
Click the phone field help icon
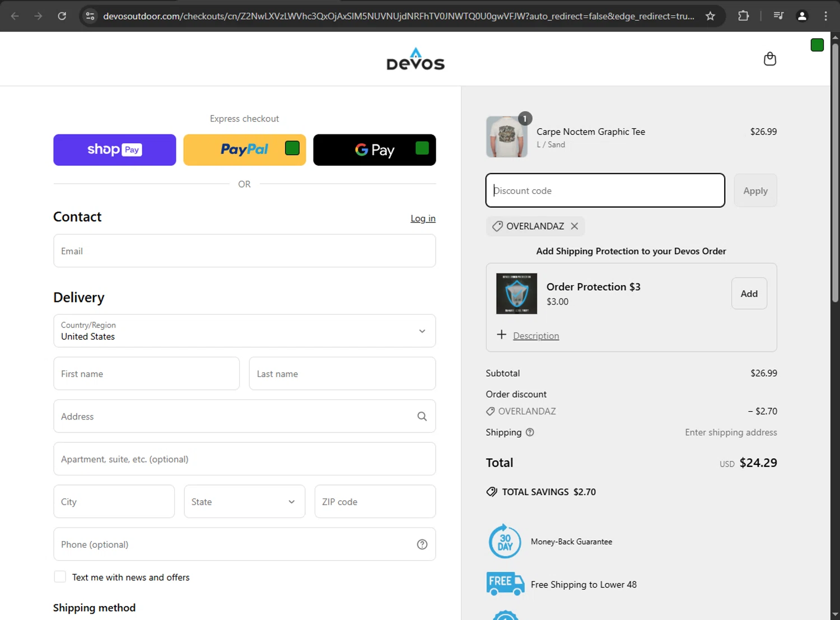click(422, 544)
